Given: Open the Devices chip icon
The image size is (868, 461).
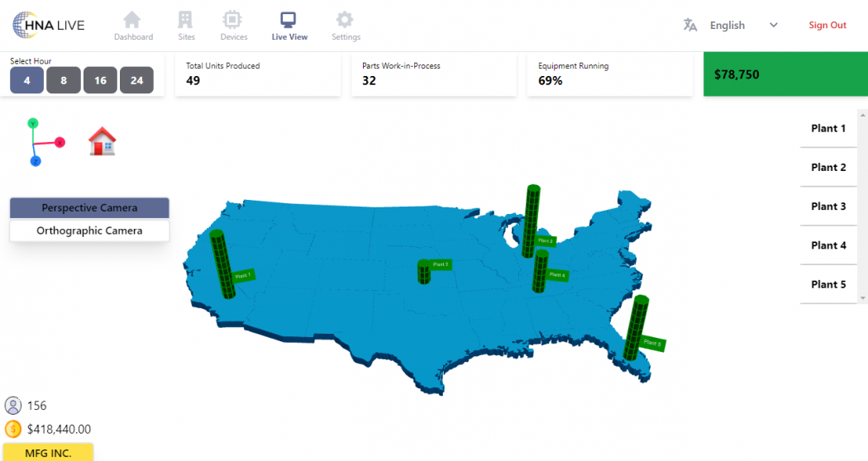Looking at the screenshot, I should [233, 20].
